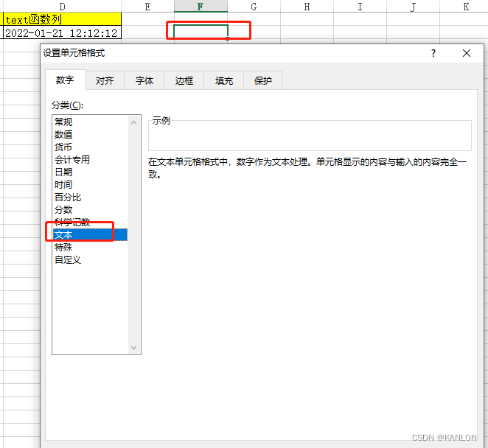This screenshot has height=448, width=488.
Task: Go to the 填充 tab
Action: coord(224,81)
